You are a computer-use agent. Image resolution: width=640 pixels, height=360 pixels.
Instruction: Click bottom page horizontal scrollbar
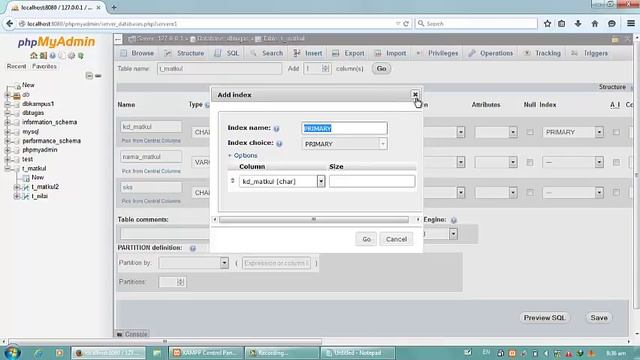[x=165, y=341]
